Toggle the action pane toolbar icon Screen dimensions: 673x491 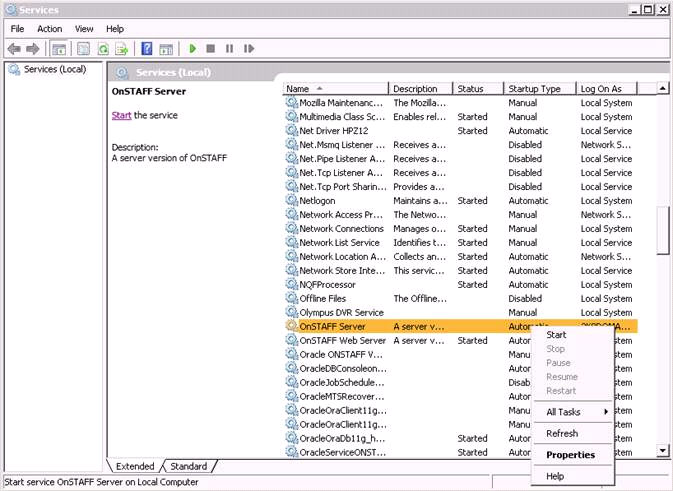166,49
